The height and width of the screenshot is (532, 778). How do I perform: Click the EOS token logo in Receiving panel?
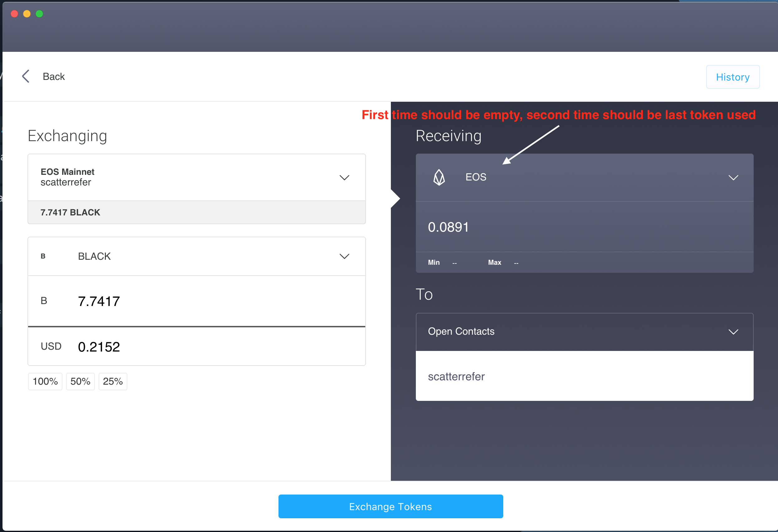pos(440,177)
